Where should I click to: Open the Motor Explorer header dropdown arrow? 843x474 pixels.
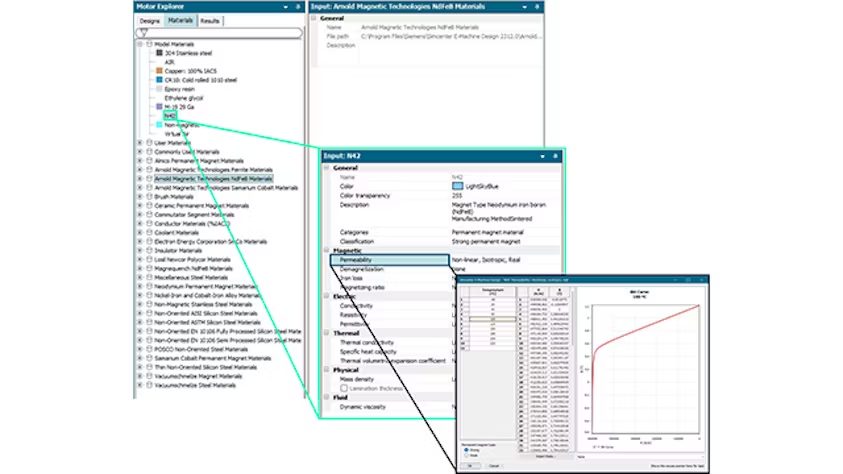pos(285,7)
